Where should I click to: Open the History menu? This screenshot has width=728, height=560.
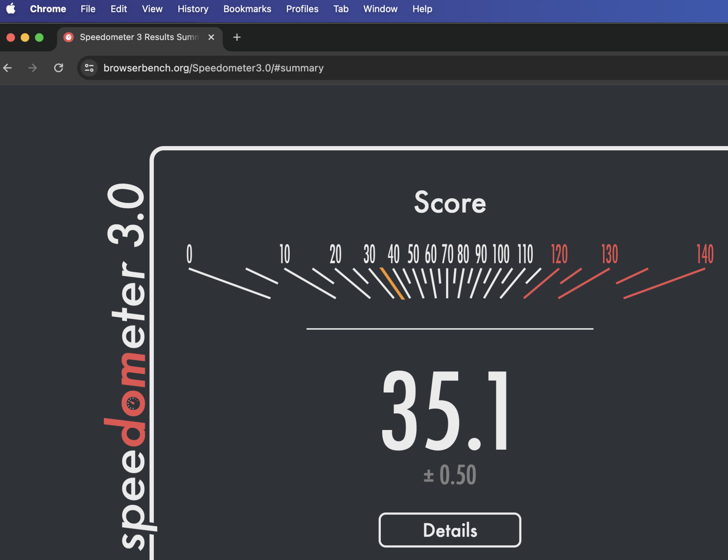tap(193, 9)
